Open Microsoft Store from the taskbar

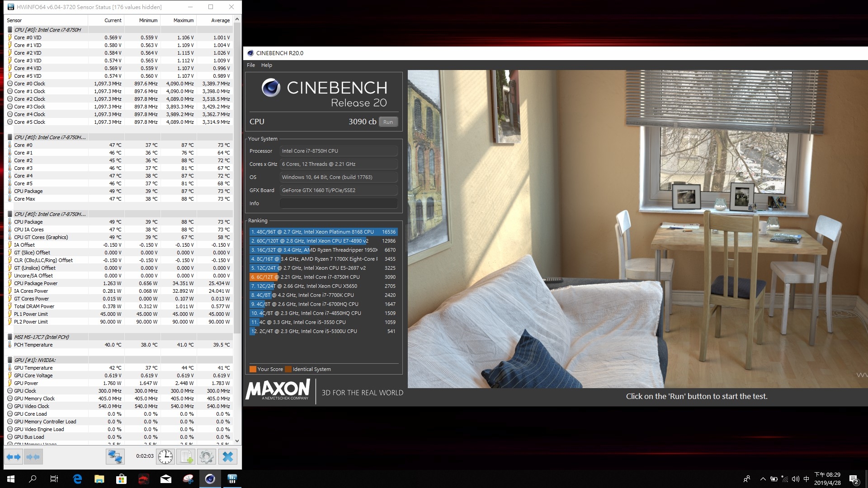[x=121, y=479]
